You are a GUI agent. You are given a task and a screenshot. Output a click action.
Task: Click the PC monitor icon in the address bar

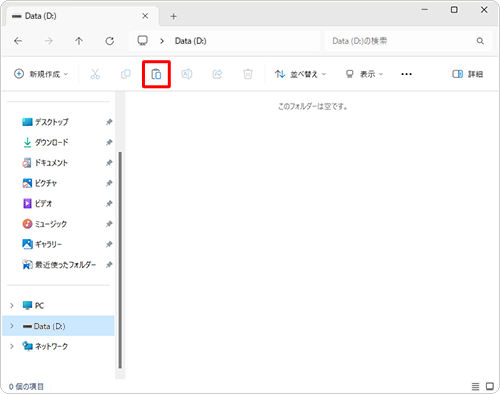(x=143, y=41)
